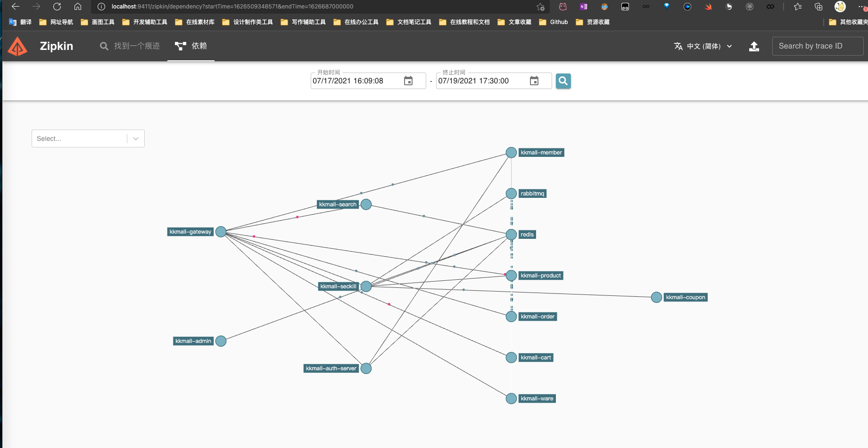Open start time calendar picker
The width and height of the screenshot is (868, 448).
click(408, 81)
